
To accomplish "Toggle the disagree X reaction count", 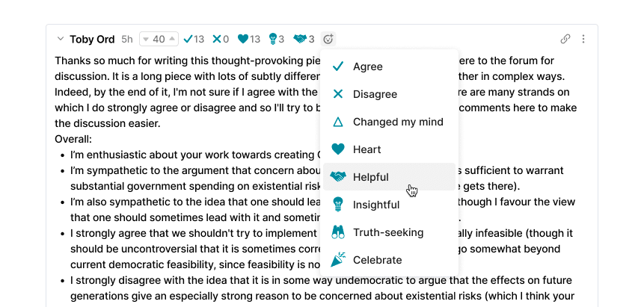I will click(221, 40).
